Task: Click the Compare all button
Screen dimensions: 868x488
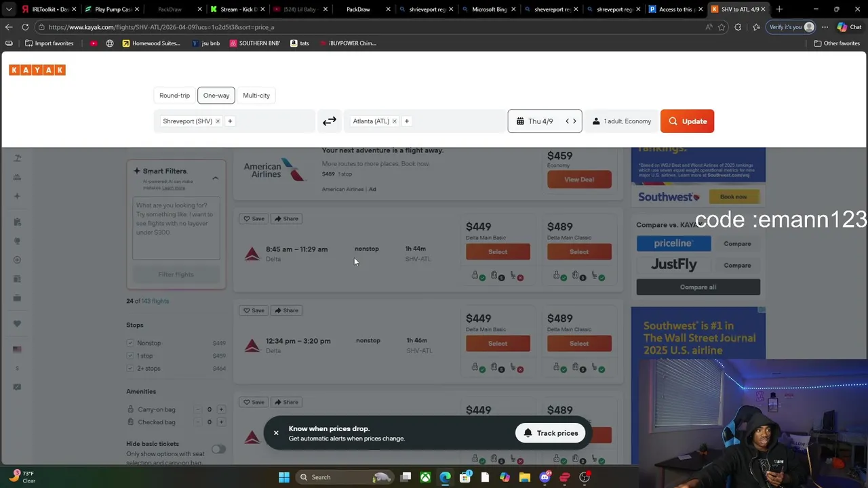Action: click(698, 287)
